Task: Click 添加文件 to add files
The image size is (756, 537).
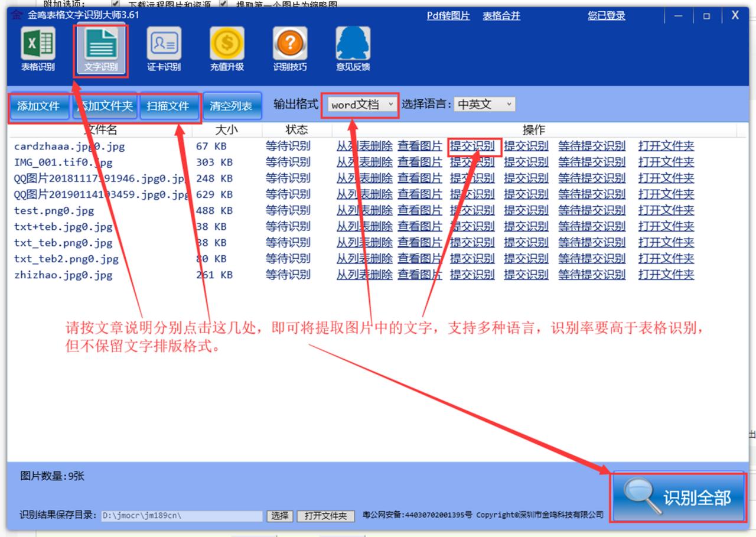Action: click(x=38, y=106)
